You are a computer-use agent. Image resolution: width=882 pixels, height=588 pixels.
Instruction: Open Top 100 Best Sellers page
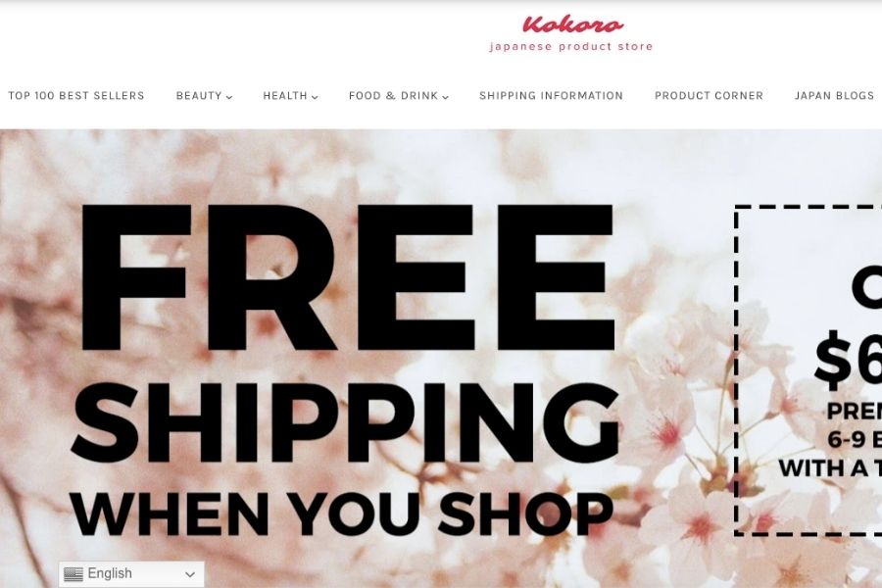point(75,96)
